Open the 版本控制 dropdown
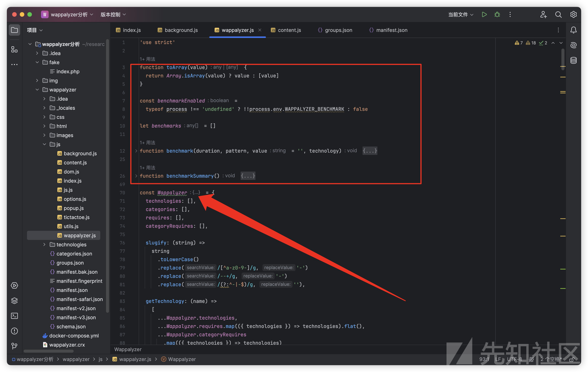Viewport: 588px width, 372px height. coord(113,15)
